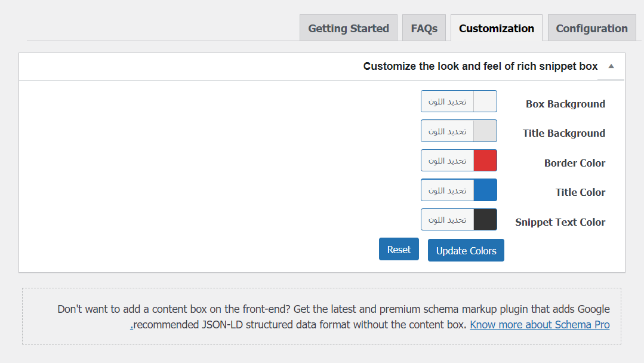Click the Title Background gray swatch

[x=485, y=131]
